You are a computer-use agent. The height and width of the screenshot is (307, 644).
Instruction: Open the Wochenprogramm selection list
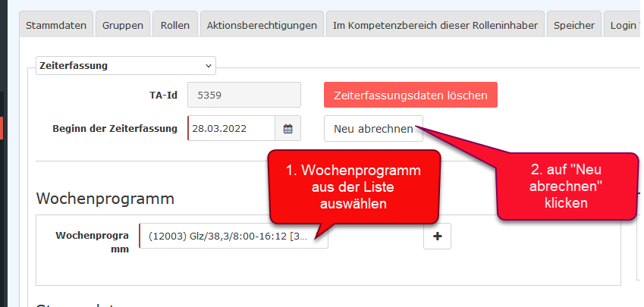[234, 236]
